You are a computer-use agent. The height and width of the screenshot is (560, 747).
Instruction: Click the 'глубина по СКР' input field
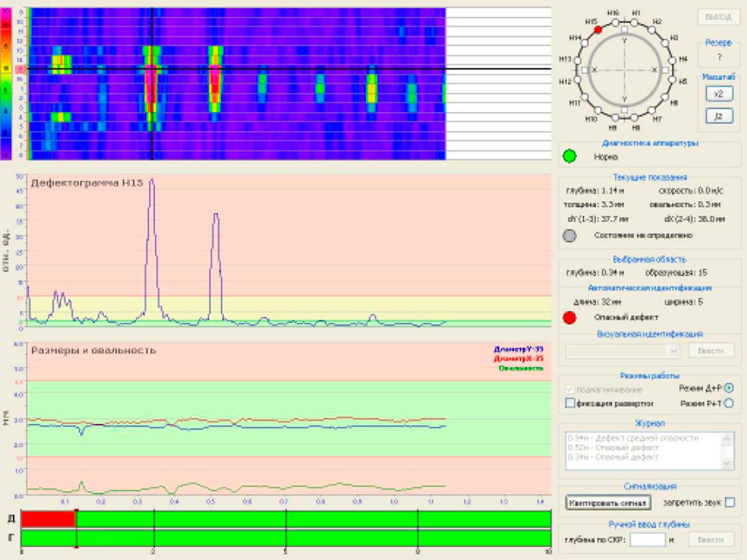click(x=648, y=539)
